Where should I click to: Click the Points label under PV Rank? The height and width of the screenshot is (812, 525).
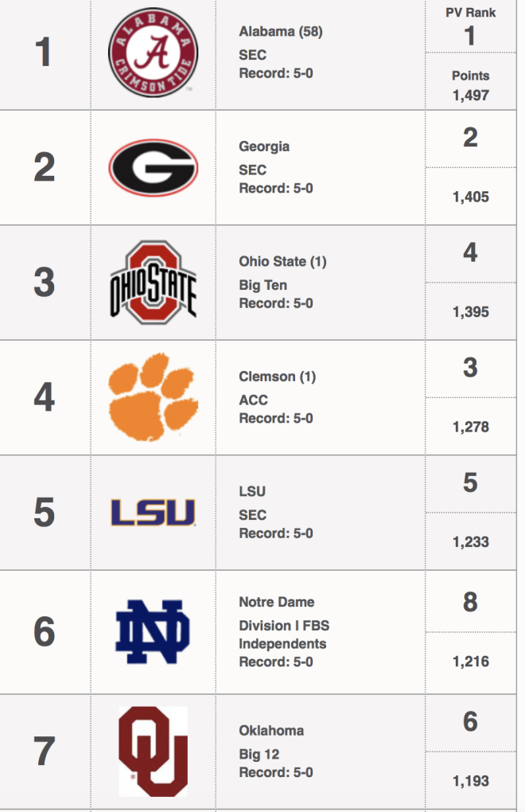(470, 76)
